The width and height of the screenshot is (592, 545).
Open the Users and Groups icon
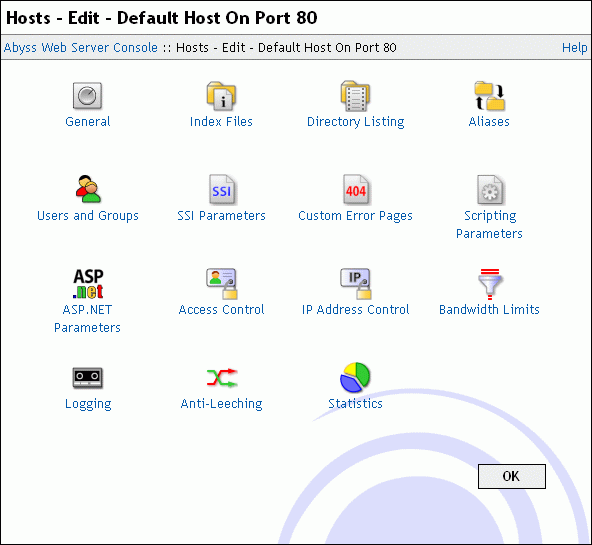click(x=88, y=189)
